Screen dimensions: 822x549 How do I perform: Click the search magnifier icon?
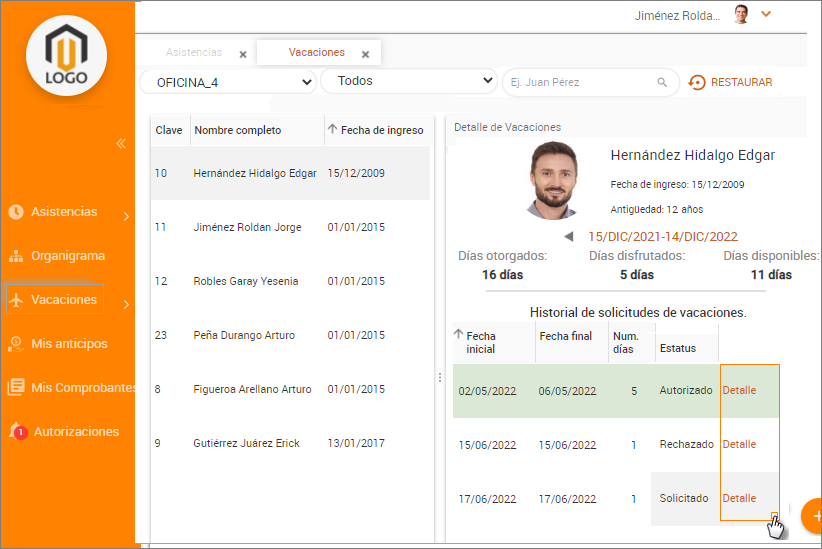coord(662,83)
